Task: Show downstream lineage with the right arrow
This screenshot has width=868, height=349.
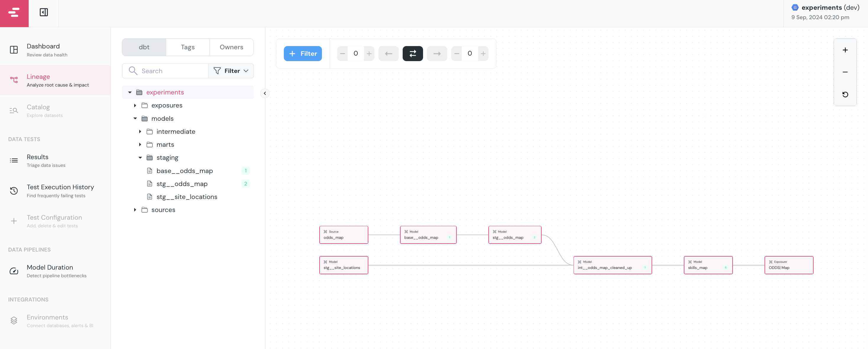Action: pos(437,53)
